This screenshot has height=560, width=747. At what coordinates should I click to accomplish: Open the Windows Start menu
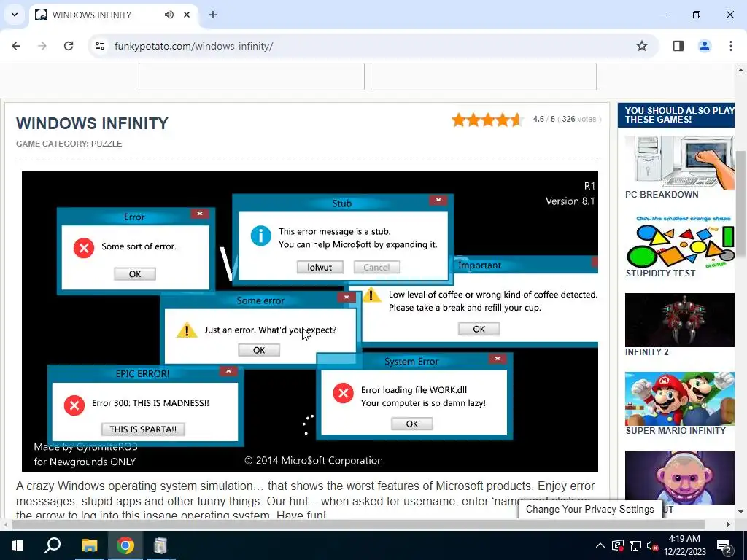18,545
